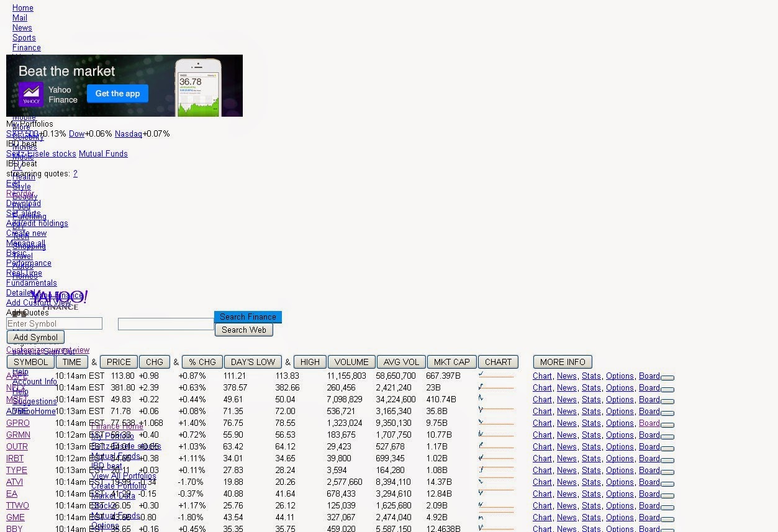Click the average volume value 9,350,130
This screenshot has height=532, width=778.
click(394, 423)
